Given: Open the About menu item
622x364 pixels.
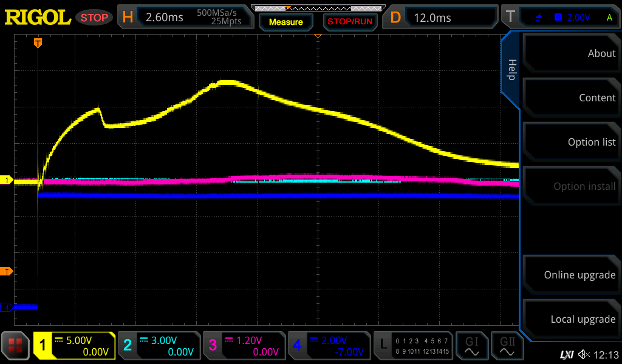Looking at the screenshot, I should pos(571,53).
